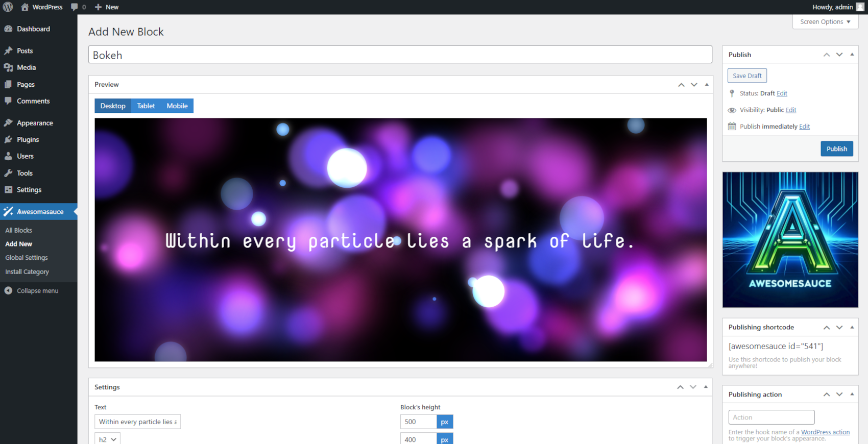Click the Awesomesauce magic wand icon
This screenshot has width=868, height=444.
(8, 211)
